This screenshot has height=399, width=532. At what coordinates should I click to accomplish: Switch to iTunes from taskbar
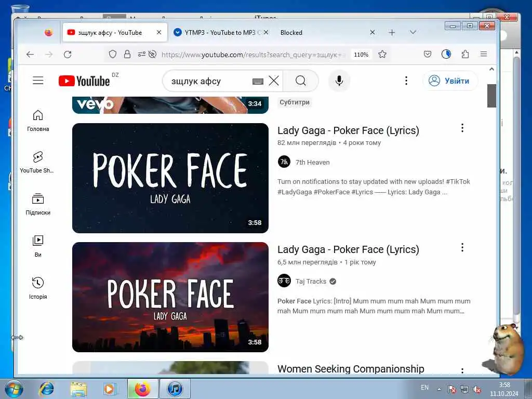pos(175,389)
